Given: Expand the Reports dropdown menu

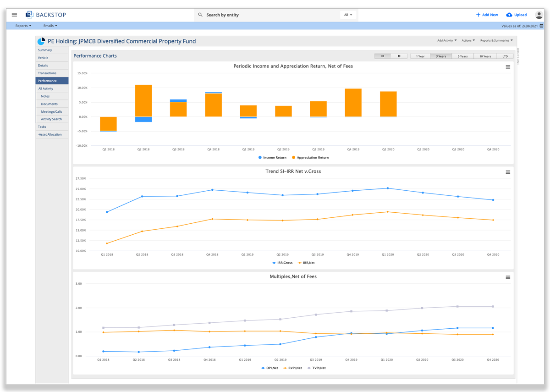Looking at the screenshot, I should click(x=23, y=26).
